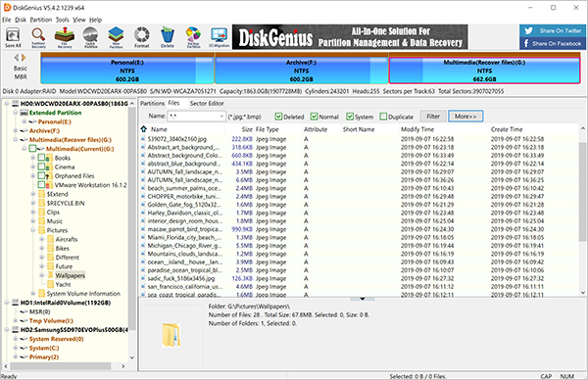The width and height of the screenshot is (588, 380).
Task: Check the VMware Workstation 16.1.2 checkbox
Action: (41, 185)
